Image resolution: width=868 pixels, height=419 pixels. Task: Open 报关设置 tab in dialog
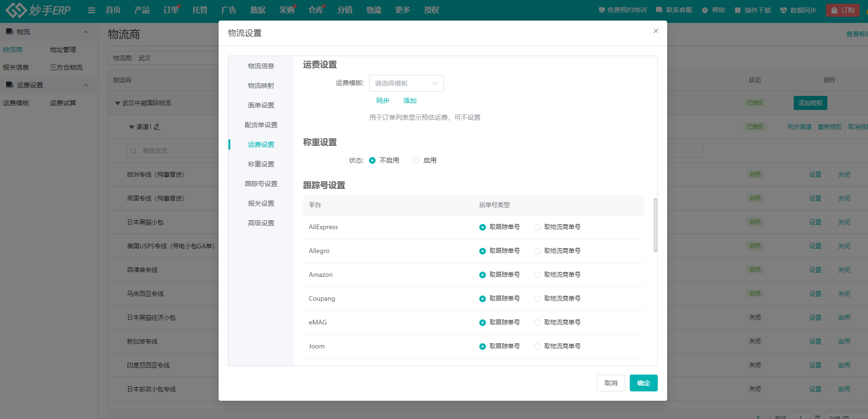click(261, 203)
